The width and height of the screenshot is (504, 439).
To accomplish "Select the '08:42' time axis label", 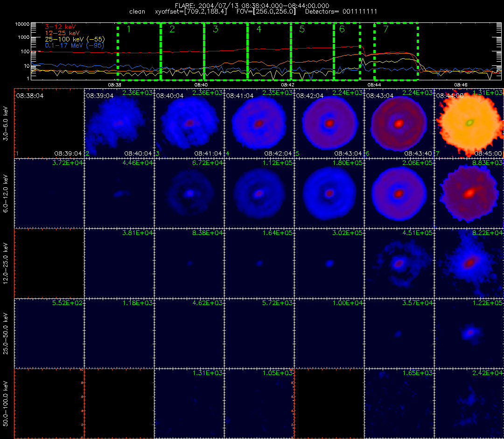I will coord(287,85).
